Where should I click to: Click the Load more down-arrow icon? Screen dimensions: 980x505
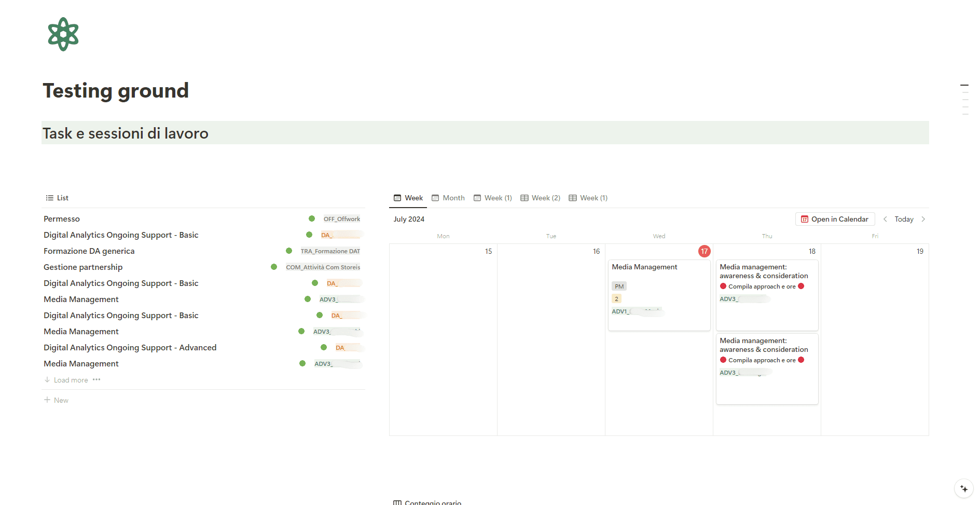(47, 380)
